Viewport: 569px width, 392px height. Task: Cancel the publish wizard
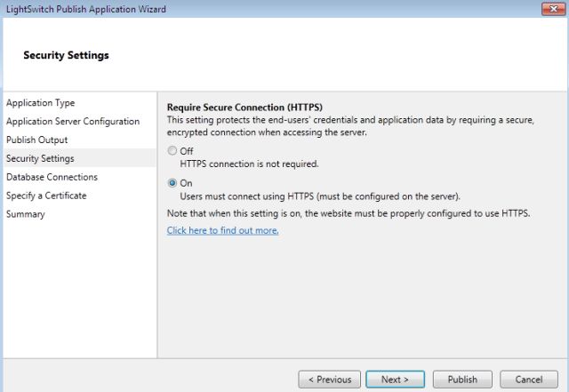529,380
